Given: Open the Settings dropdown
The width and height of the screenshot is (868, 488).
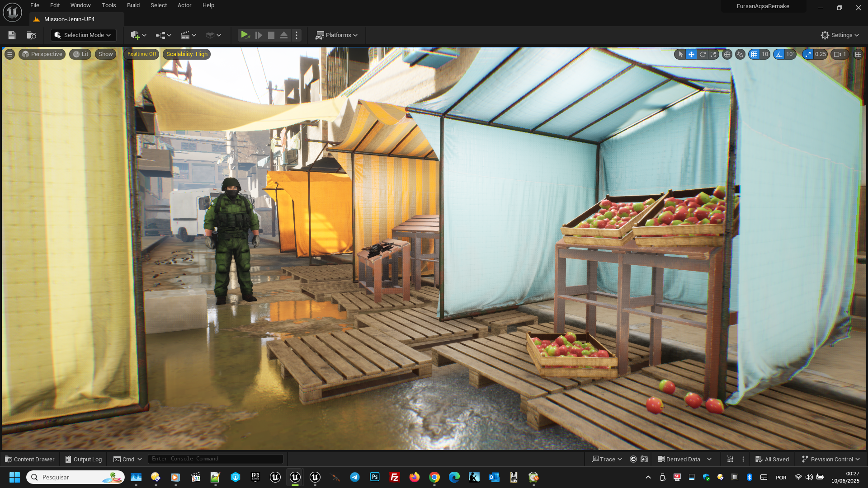Looking at the screenshot, I should 840,35.
